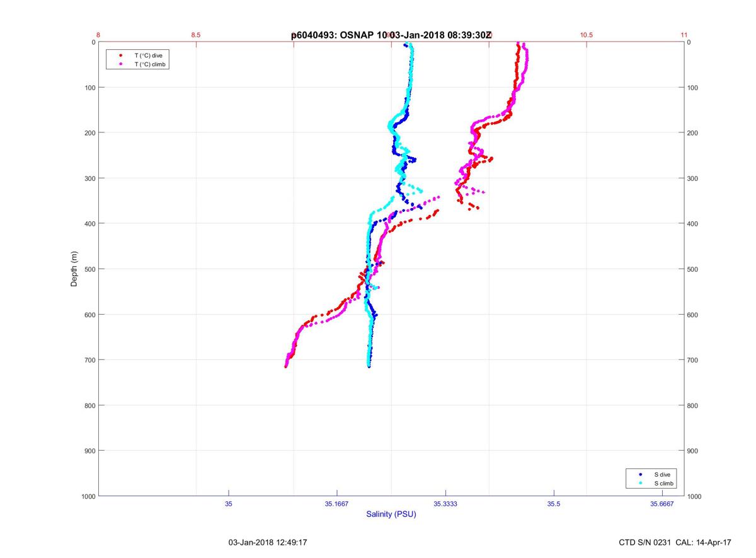This screenshot has width=756, height=558.
Task: Click the blue S dive legend marker
Action: 641,474
